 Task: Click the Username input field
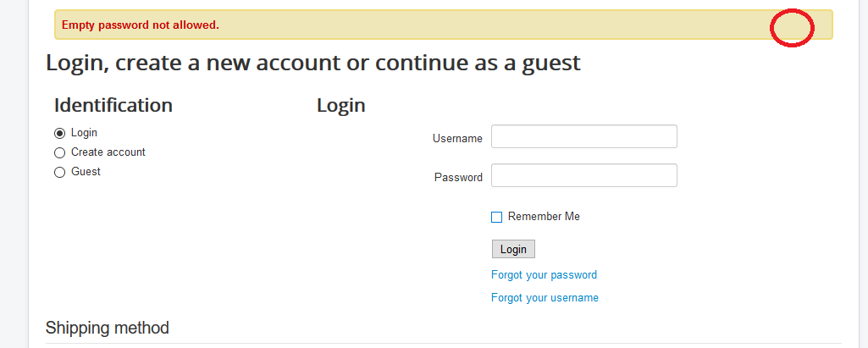583,136
